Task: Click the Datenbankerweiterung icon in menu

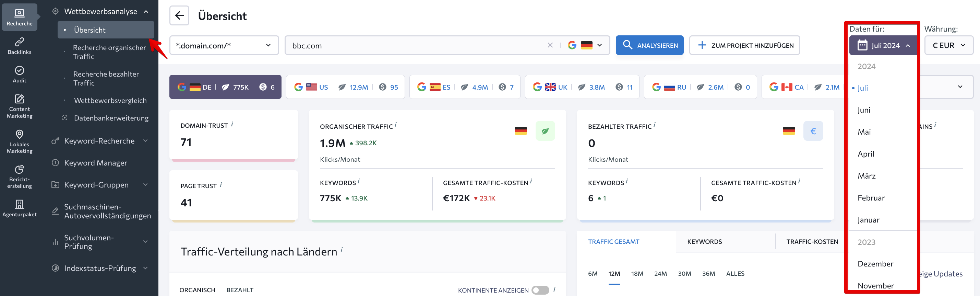Action: [65, 118]
